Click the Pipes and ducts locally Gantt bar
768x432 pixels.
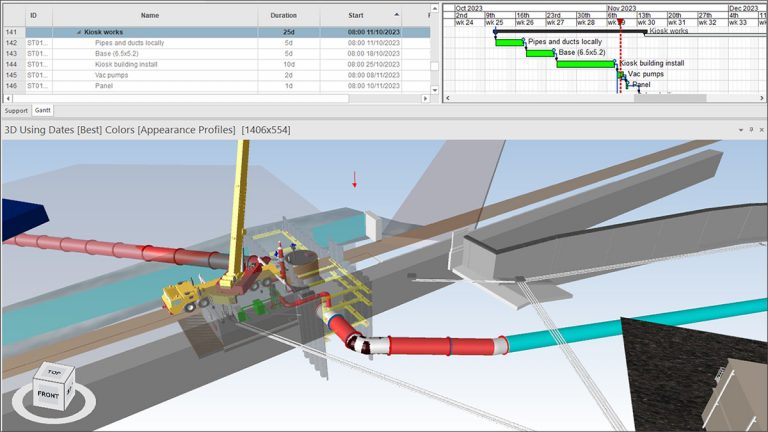[x=509, y=42]
